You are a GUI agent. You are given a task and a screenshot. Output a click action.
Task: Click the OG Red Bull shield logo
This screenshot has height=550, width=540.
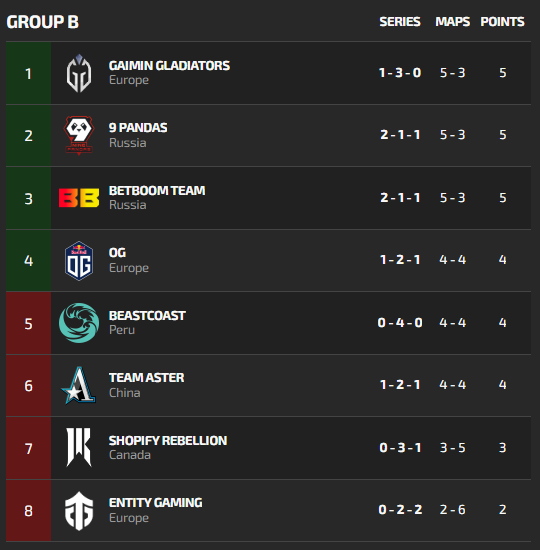pyautogui.click(x=79, y=261)
